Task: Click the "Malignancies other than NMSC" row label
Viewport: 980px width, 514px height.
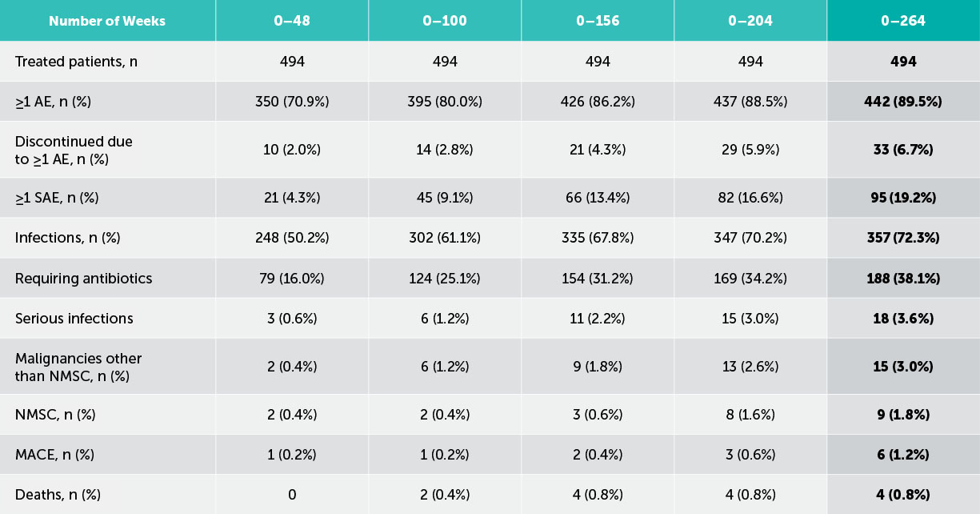Action: point(78,367)
